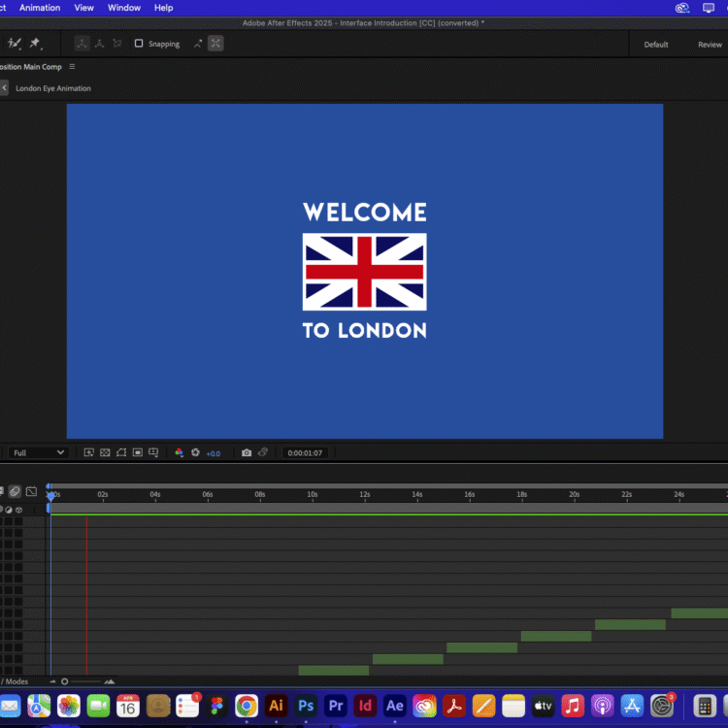The image size is (728, 728).
Task: Open After Effects from the Dock
Action: click(x=395, y=707)
